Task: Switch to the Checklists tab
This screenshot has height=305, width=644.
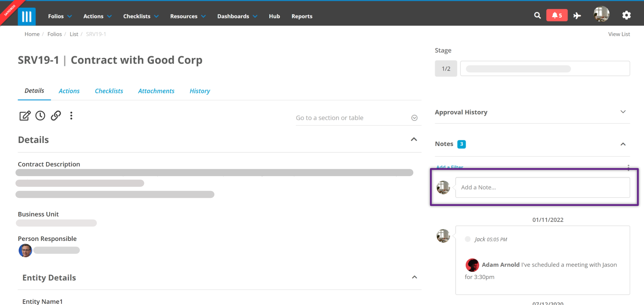Action: [x=109, y=91]
